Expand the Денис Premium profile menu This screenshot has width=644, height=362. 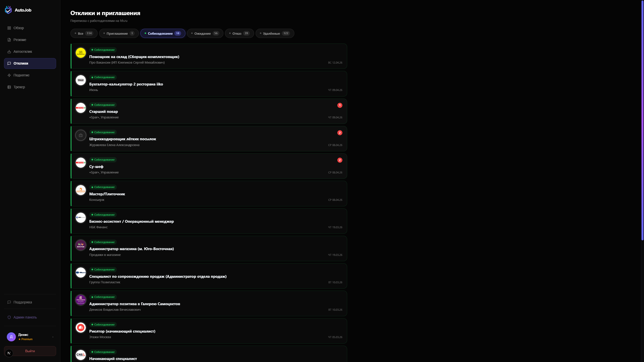[x=30, y=337]
